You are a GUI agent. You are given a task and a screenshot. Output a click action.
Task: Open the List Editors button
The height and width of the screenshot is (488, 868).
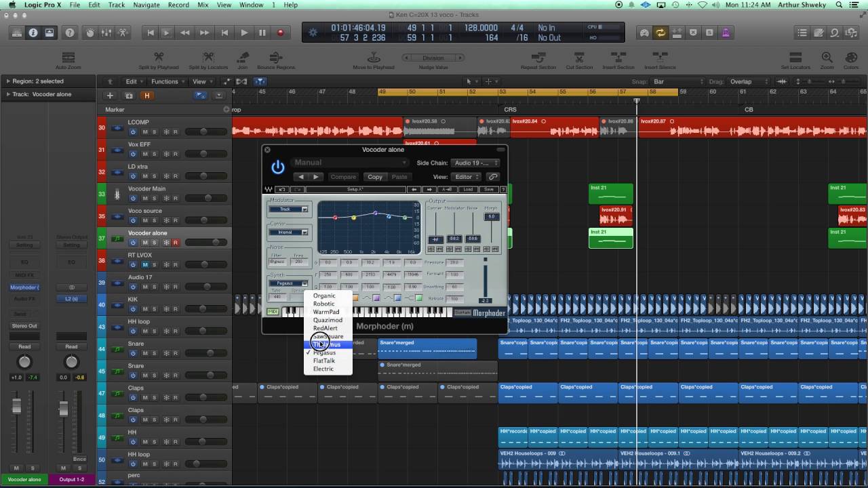(802, 33)
